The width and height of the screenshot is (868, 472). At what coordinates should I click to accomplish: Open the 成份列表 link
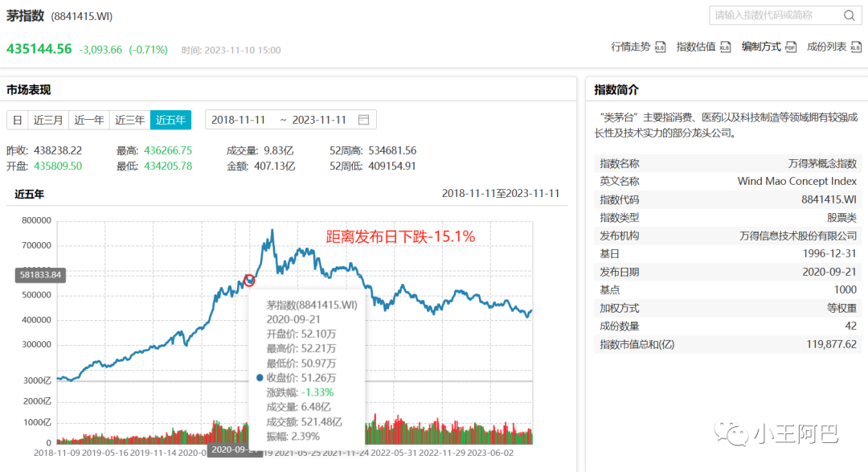pos(826,47)
